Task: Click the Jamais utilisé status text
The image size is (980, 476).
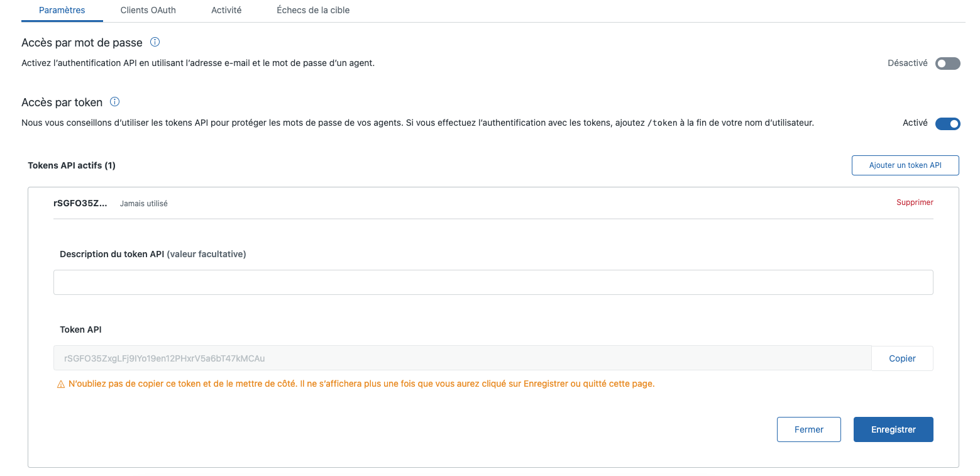Action: (x=144, y=204)
